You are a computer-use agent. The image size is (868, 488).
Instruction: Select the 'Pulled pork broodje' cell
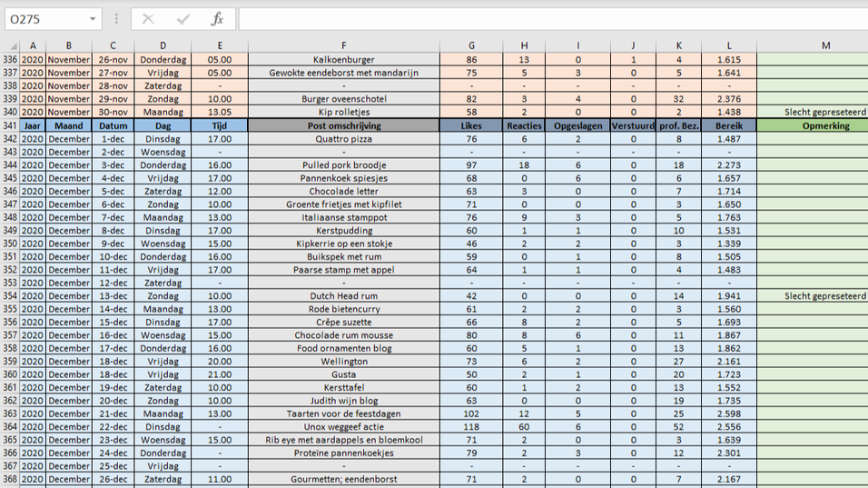pyautogui.click(x=344, y=165)
